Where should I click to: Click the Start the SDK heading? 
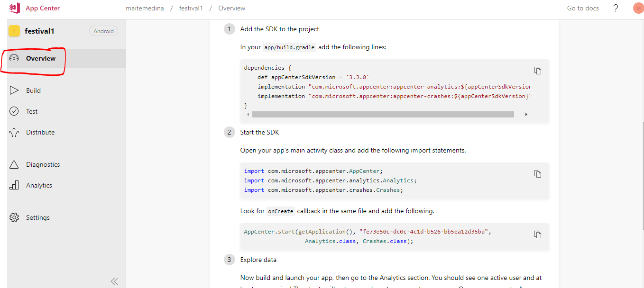[x=259, y=132]
